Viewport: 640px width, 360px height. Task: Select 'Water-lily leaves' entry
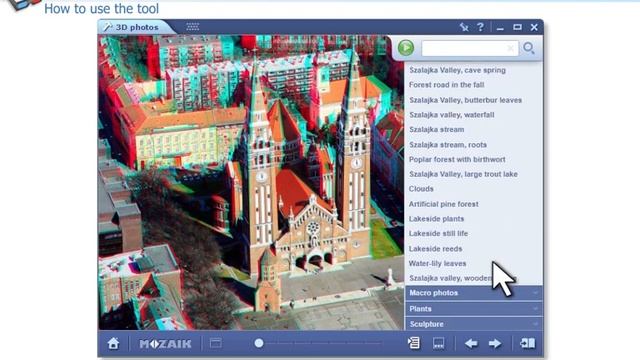point(437,263)
